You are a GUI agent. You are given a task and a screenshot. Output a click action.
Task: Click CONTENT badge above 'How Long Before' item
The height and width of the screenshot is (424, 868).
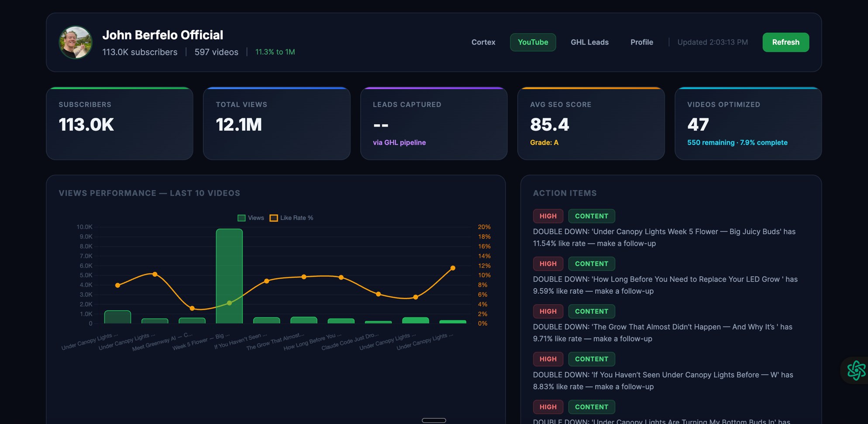591,264
